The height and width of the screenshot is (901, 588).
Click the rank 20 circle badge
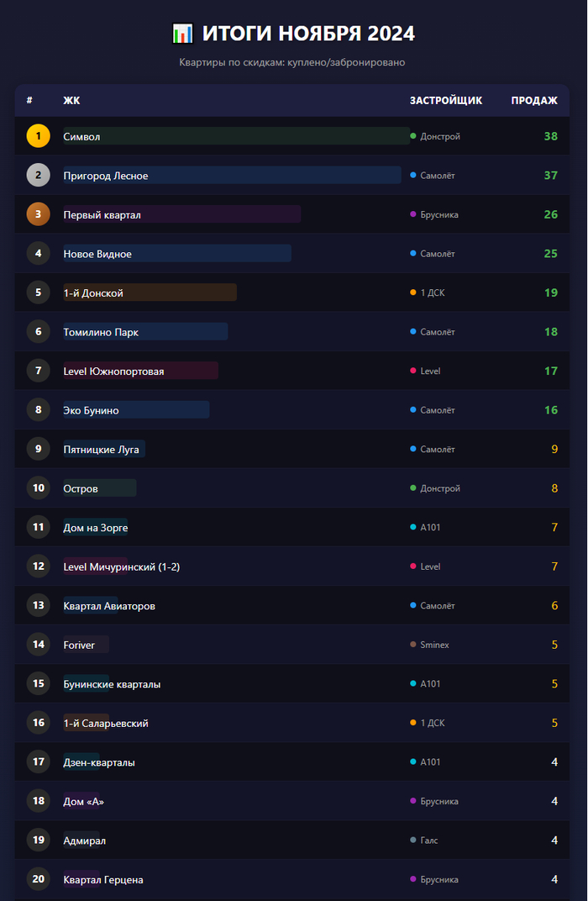point(38,879)
